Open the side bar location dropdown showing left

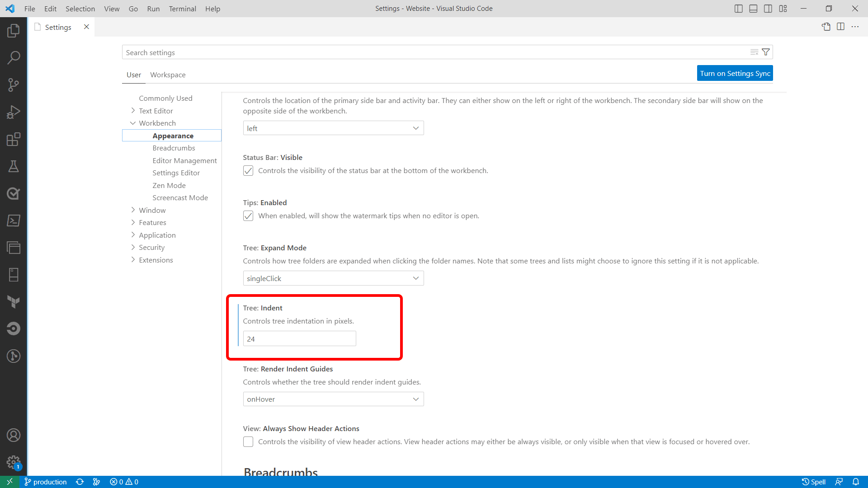334,128
